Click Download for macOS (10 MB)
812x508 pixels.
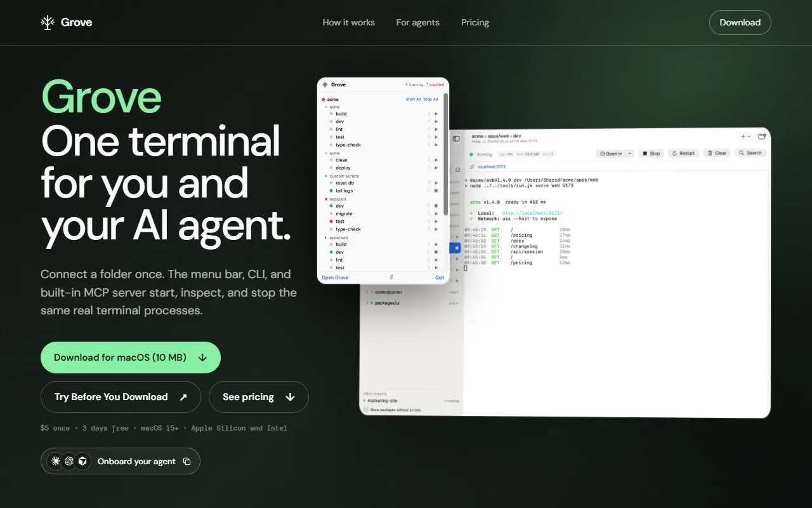[131, 358]
